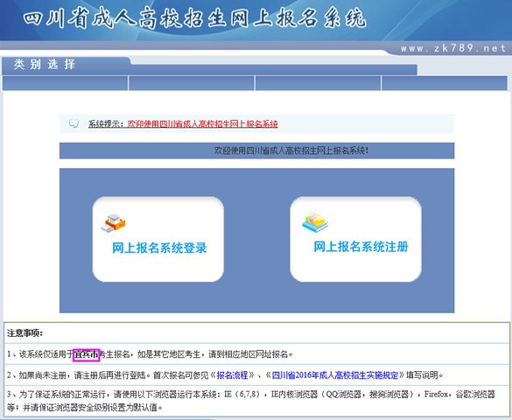Open the 报名流程 link
Image resolution: width=512 pixels, height=420 pixels.
point(232,375)
